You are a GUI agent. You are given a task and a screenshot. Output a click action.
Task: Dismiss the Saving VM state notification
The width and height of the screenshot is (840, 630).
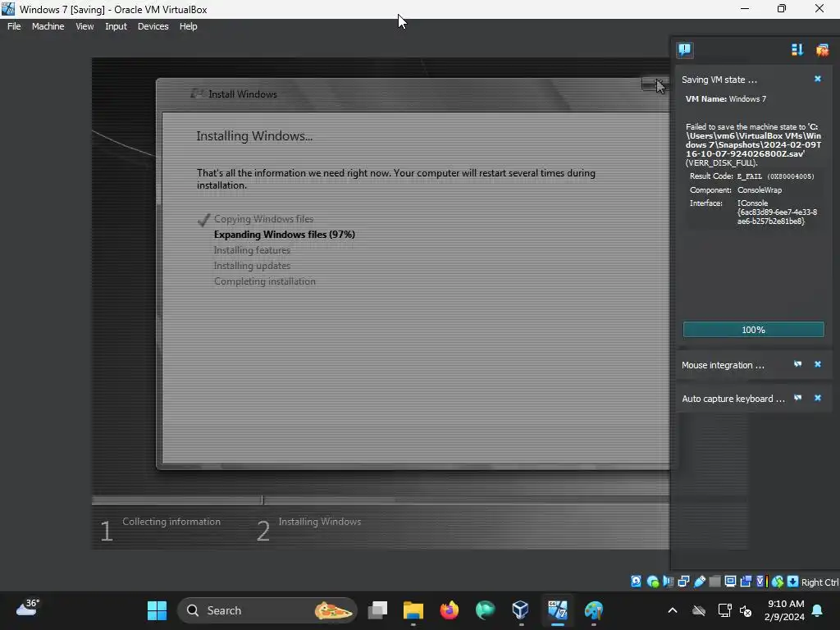click(x=818, y=79)
